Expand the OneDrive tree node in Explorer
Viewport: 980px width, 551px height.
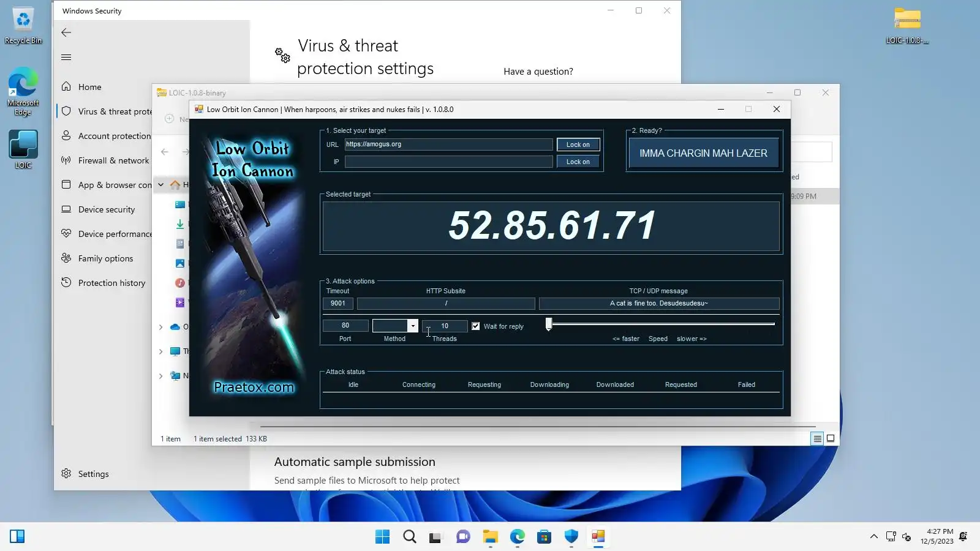coord(160,327)
